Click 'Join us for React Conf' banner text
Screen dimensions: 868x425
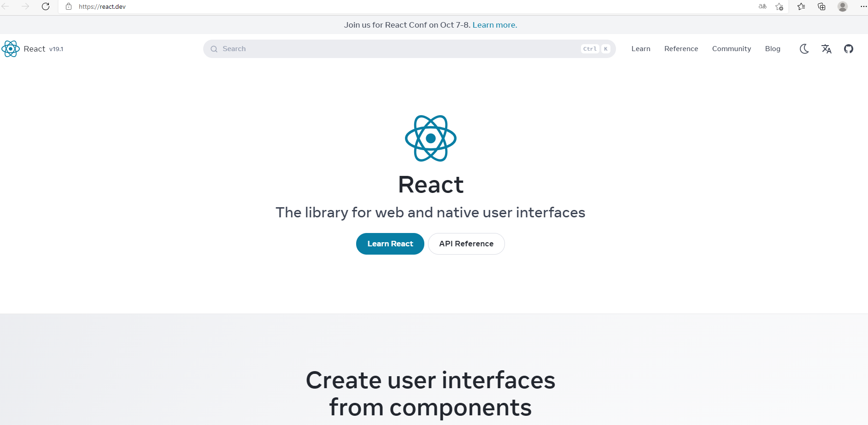click(x=407, y=25)
